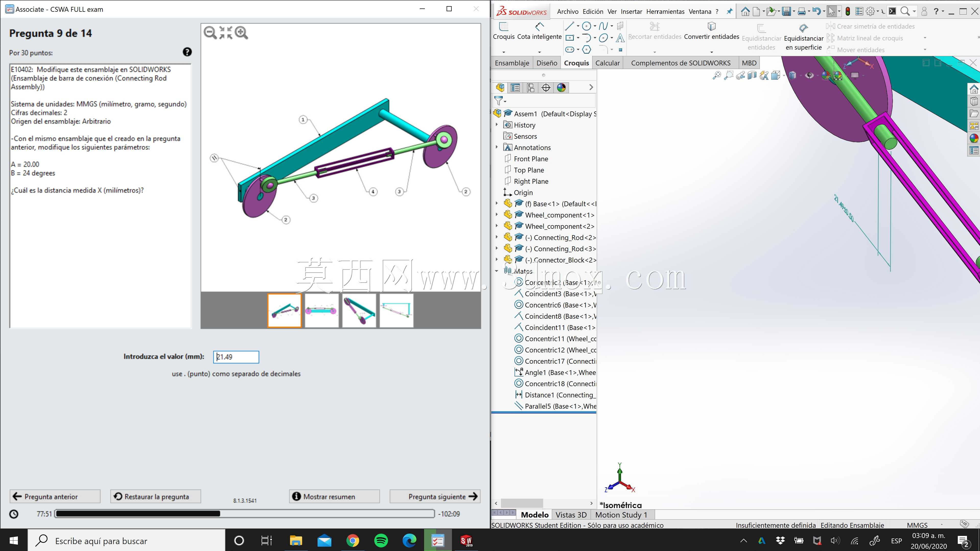The image size is (980, 551).
Task: Collapse the Mates folder
Action: tap(496, 271)
